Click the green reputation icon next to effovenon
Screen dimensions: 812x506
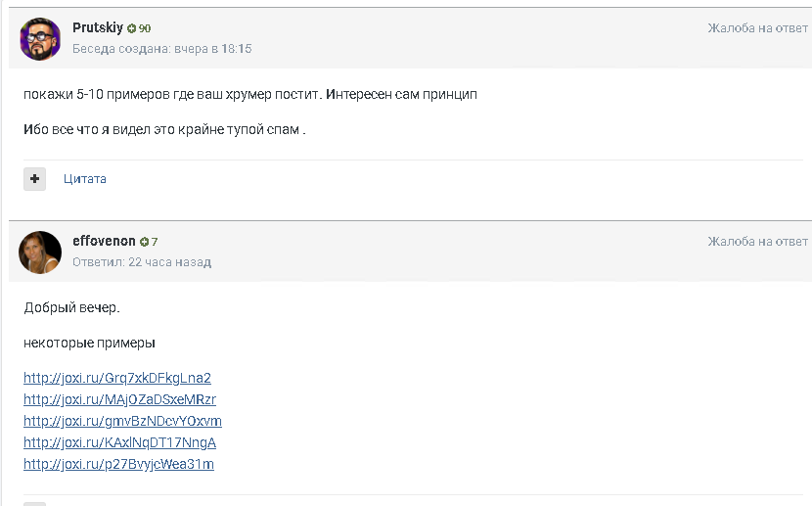(x=144, y=242)
